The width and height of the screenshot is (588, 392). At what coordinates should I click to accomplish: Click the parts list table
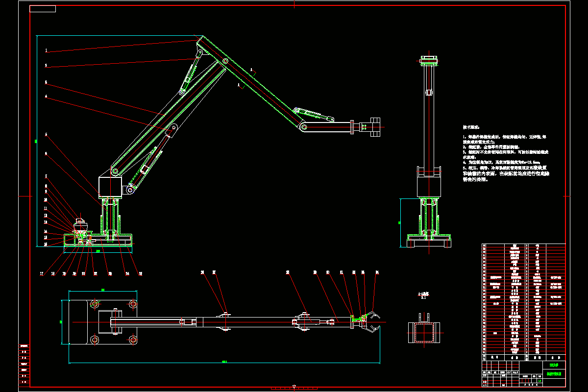[x=524, y=302]
